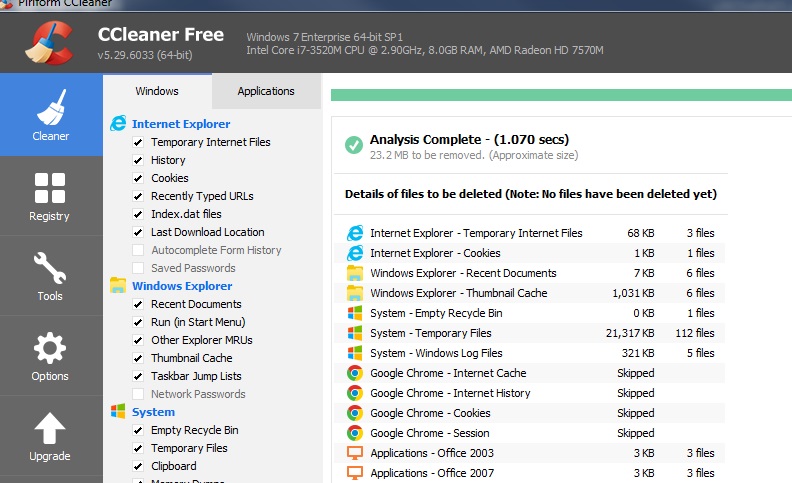This screenshot has height=483, width=792.
Task: Toggle the IE Cookies checkbox
Action: point(138,178)
